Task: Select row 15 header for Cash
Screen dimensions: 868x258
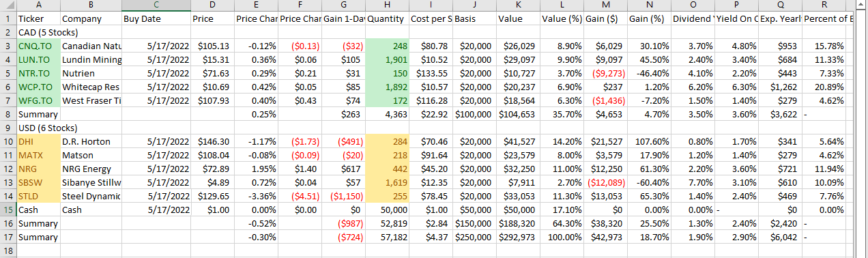Action: 8,210
